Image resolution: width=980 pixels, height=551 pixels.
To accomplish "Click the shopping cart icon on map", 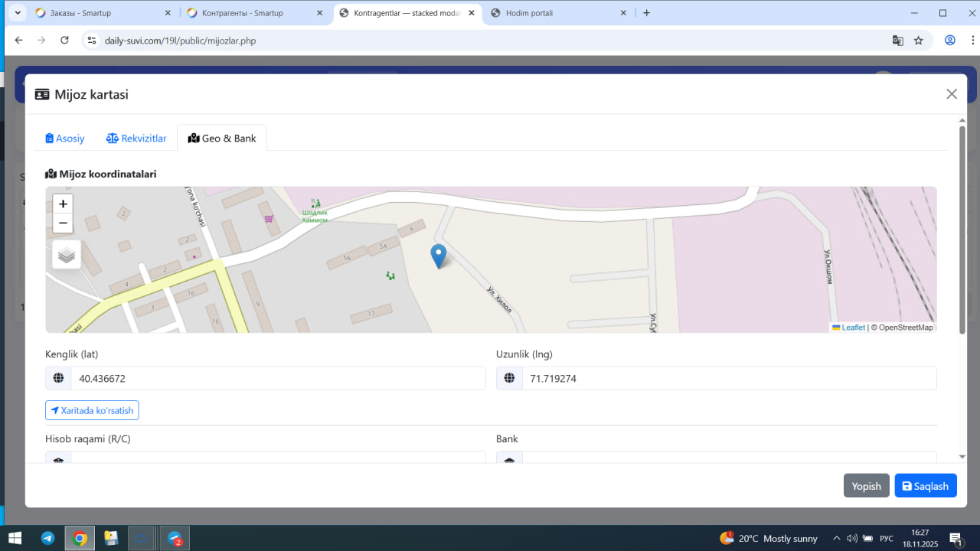I will [x=269, y=219].
